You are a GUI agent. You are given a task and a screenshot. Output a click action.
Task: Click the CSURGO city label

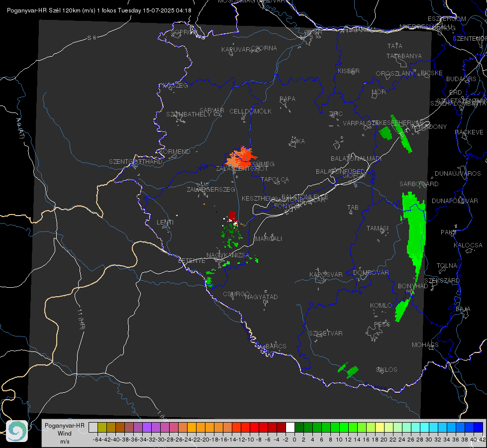236,294
